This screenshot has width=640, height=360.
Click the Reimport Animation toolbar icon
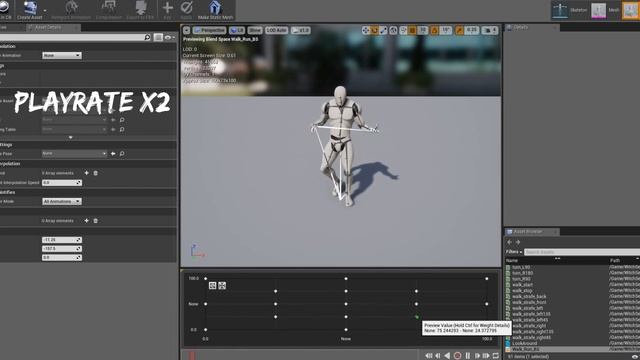(71, 10)
